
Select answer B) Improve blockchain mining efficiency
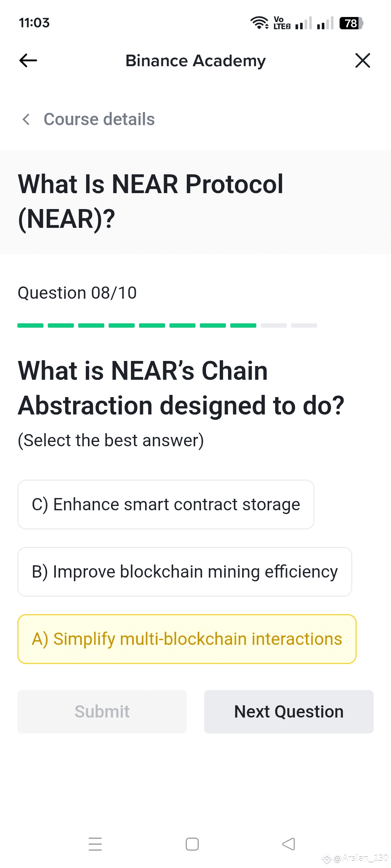tap(185, 572)
